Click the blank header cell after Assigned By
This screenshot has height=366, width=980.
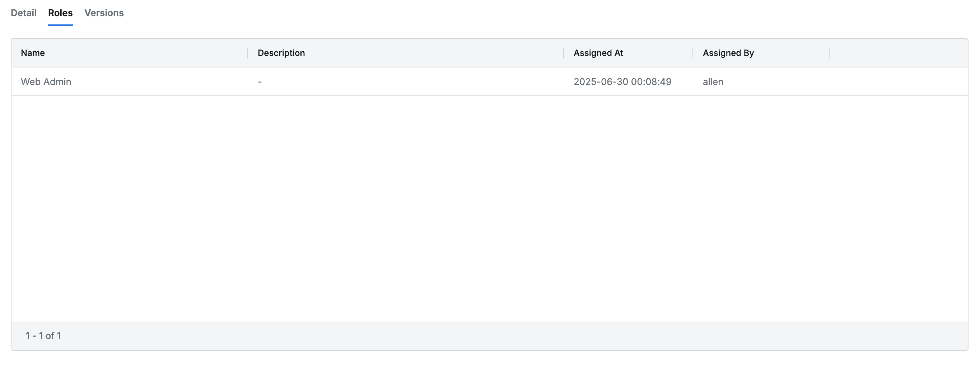(898, 53)
